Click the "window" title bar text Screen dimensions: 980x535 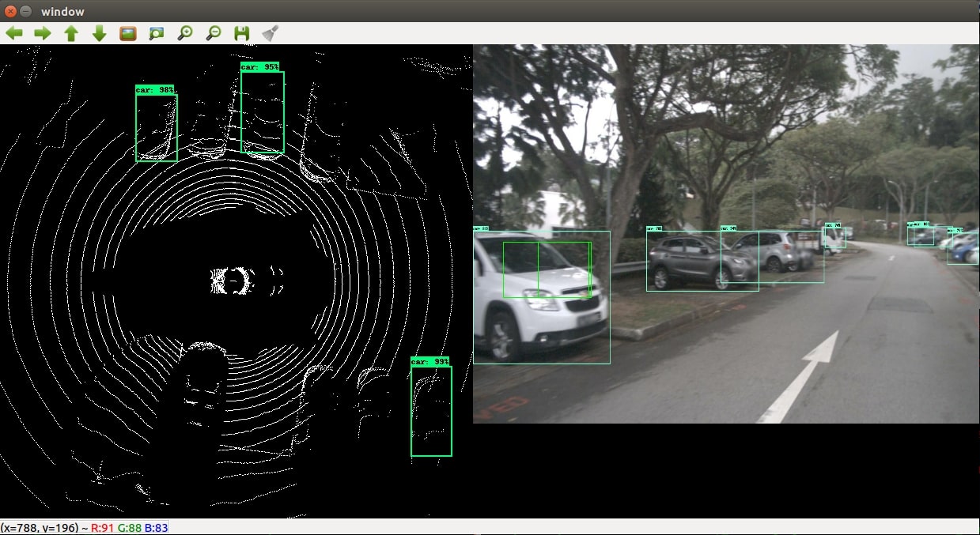point(62,11)
